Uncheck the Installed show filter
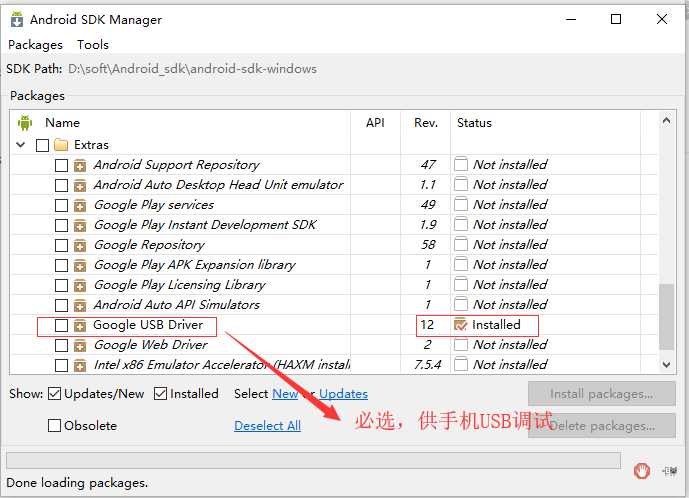This screenshot has height=498, width=689. point(160,393)
